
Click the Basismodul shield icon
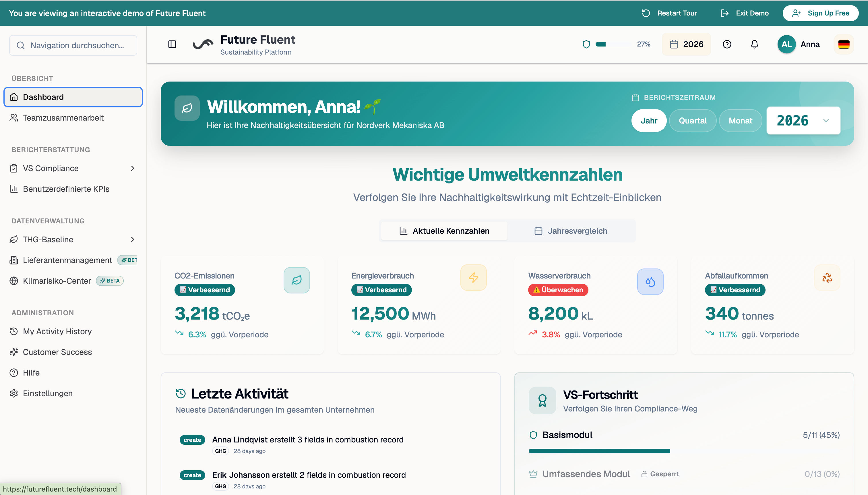[x=533, y=435]
